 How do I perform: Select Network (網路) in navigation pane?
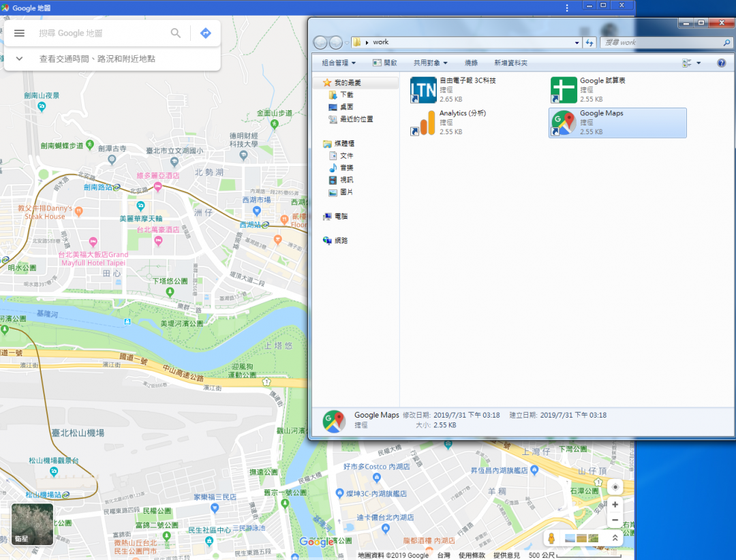pyautogui.click(x=341, y=240)
